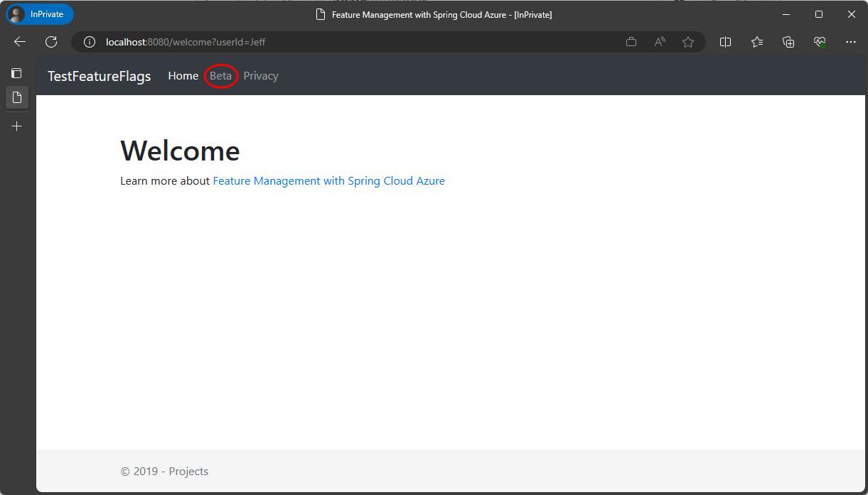Click the Welcome heading text
This screenshot has width=868, height=495.
[181, 151]
